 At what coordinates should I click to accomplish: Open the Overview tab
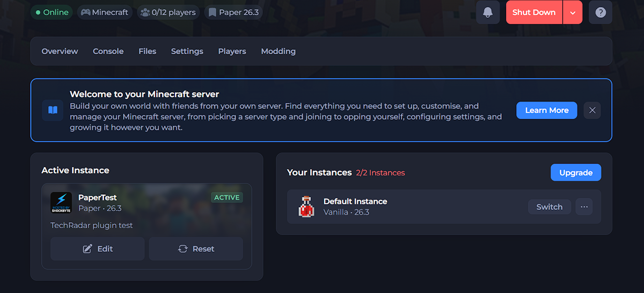(x=60, y=51)
